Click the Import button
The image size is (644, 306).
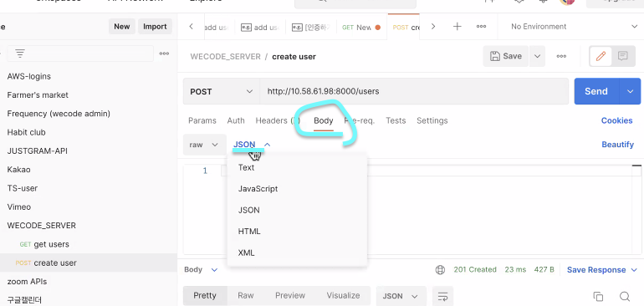pyautogui.click(x=155, y=26)
